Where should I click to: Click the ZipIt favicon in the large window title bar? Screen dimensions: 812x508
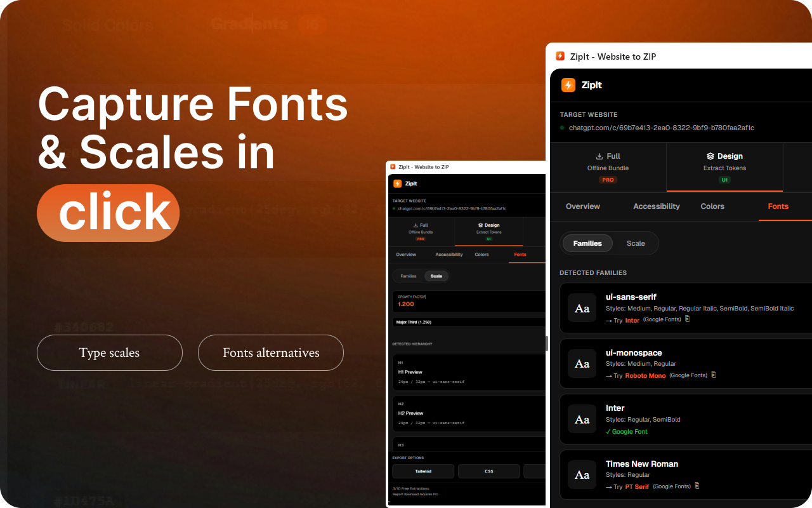point(560,57)
